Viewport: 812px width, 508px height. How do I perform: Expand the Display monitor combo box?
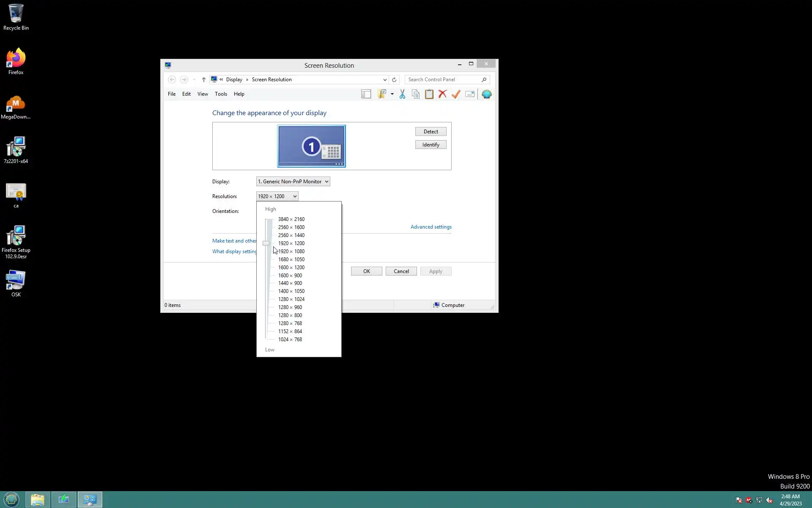pyautogui.click(x=293, y=182)
